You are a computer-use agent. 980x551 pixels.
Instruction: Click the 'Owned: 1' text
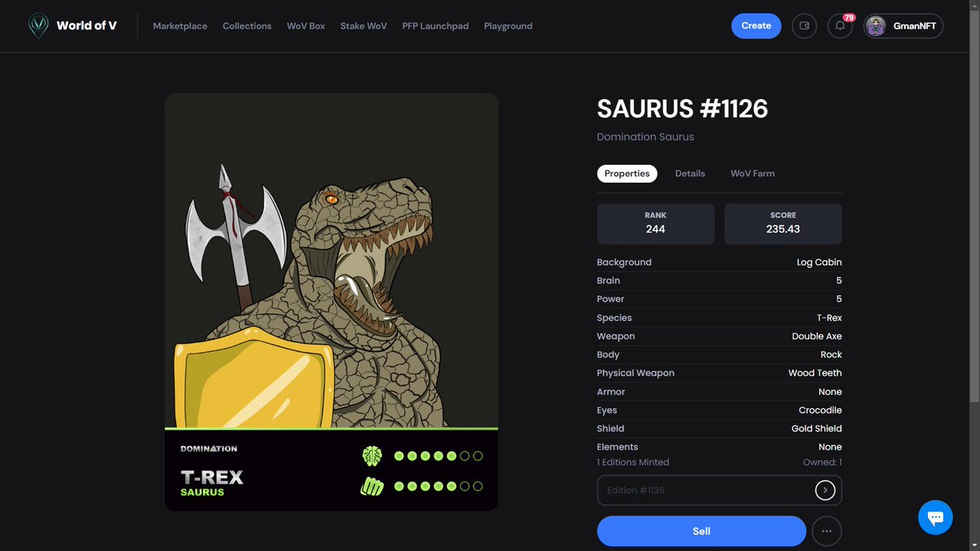tap(822, 462)
